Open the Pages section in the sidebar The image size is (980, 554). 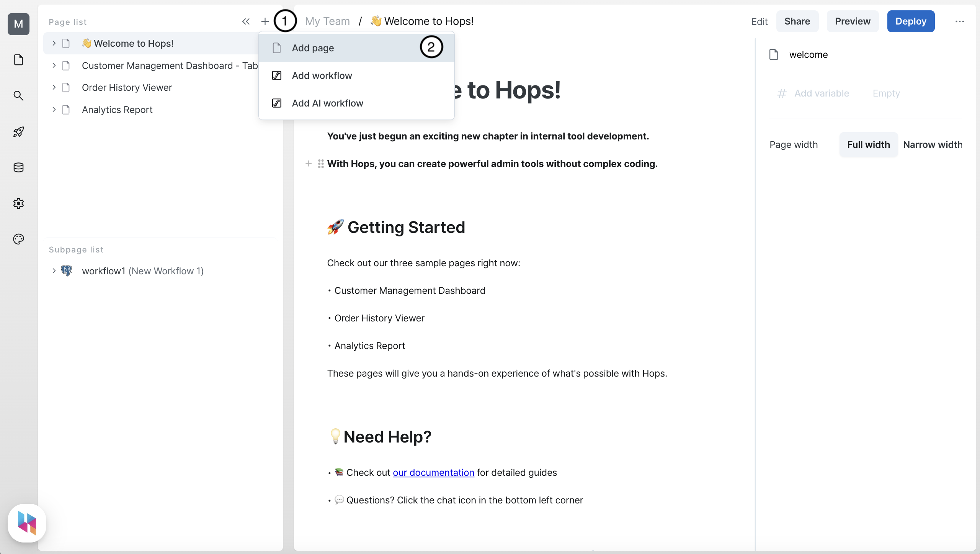18,60
